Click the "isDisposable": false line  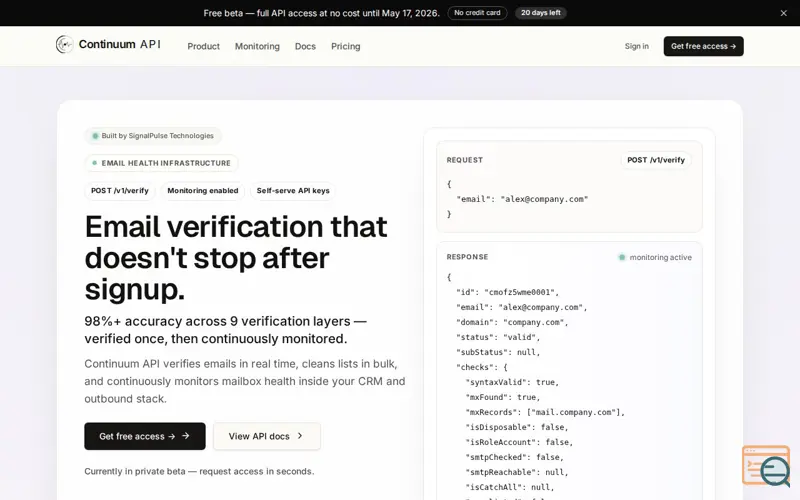point(517,428)
